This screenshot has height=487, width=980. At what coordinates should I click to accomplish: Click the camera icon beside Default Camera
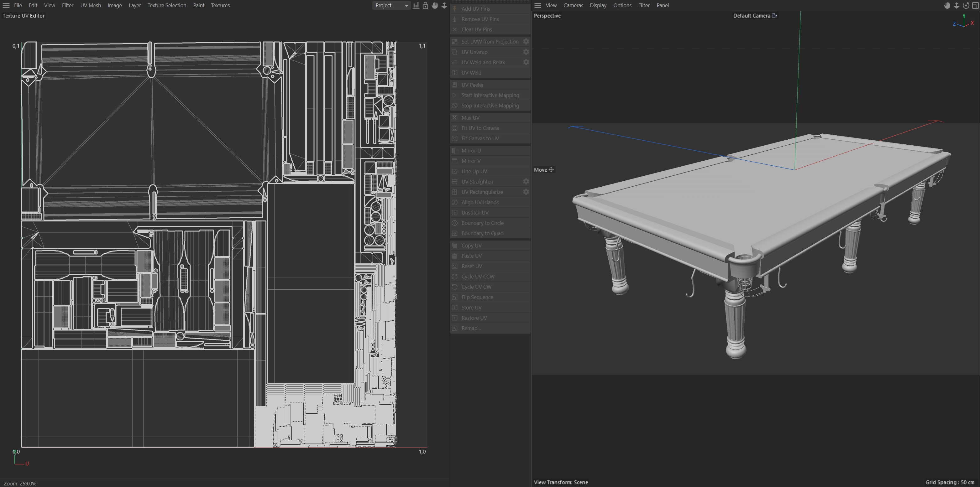(774, 16)
